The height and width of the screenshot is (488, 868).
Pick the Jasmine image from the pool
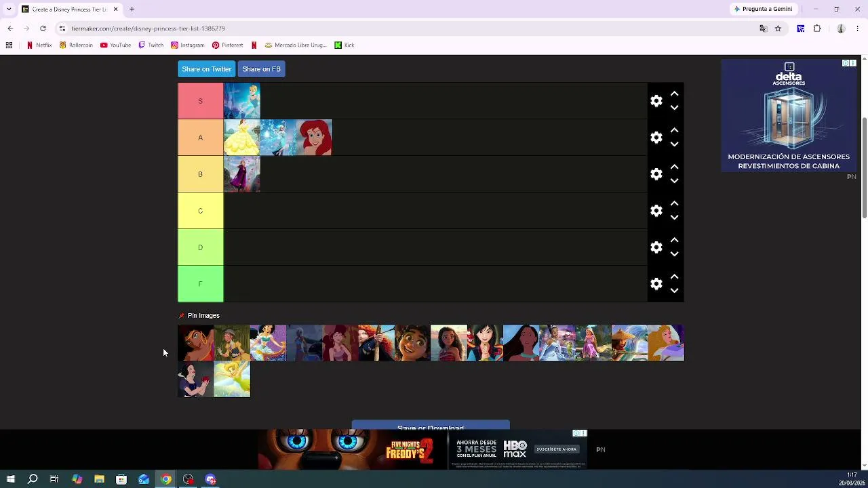click(268, 343)
